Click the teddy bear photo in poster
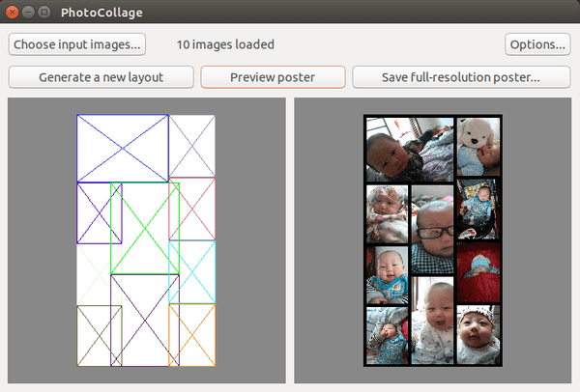Screen dimensions: 580x392 [478, 147]
